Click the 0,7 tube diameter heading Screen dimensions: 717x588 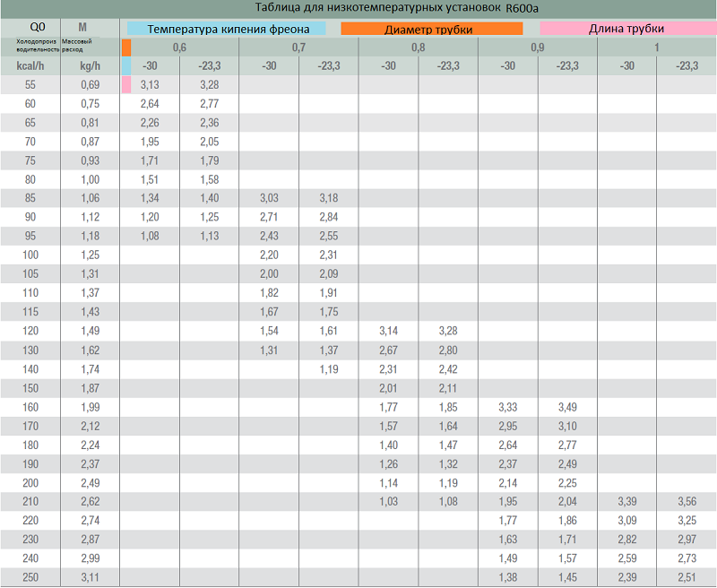click(x=299, y=48)
